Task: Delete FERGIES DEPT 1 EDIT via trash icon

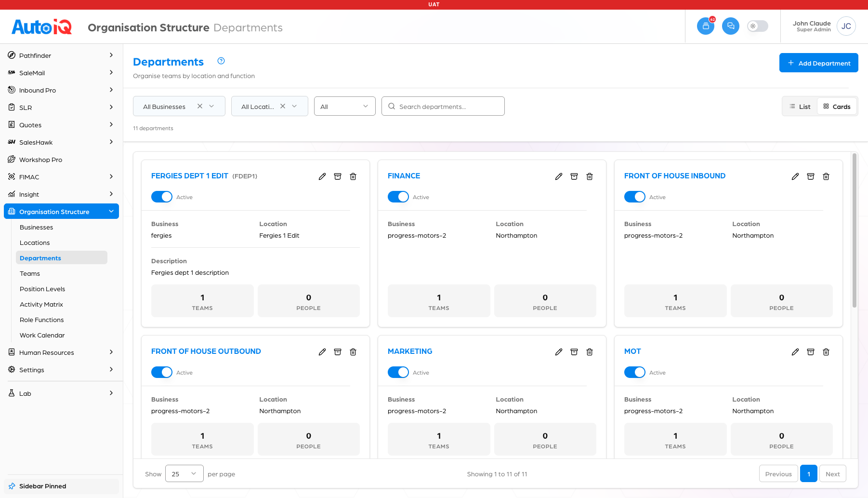Action: [x=353, y=176]
